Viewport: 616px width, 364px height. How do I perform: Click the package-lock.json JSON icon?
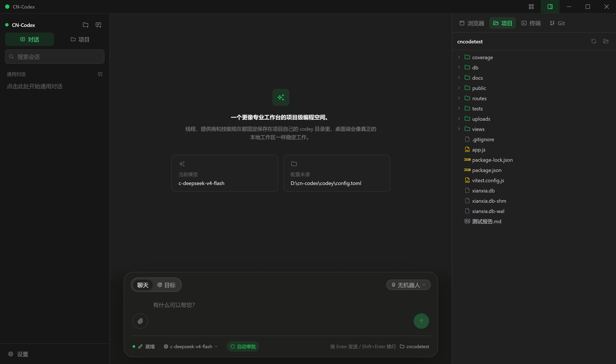coord(467,160)
